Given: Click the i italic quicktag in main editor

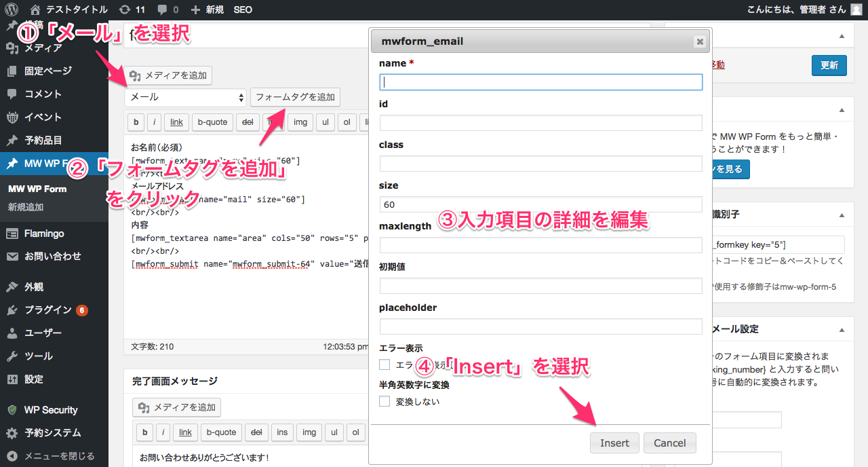Looking at the screenshot, I should click(155, 122).
